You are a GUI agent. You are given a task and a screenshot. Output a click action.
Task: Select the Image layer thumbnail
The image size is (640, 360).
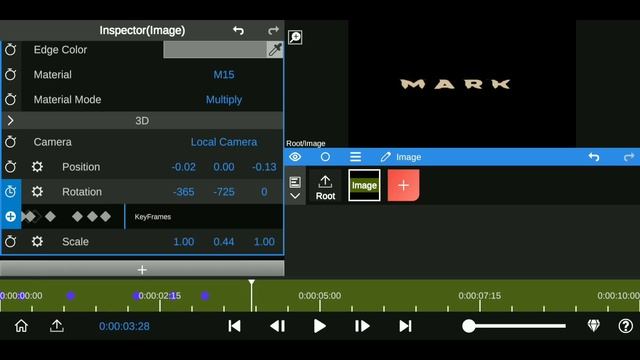[x=364, y=185]
